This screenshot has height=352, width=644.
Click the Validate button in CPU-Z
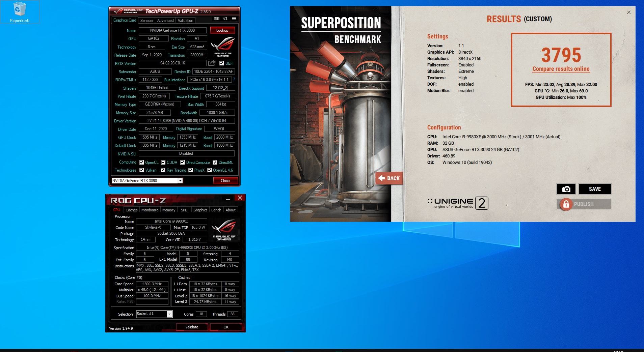point(192,327)
